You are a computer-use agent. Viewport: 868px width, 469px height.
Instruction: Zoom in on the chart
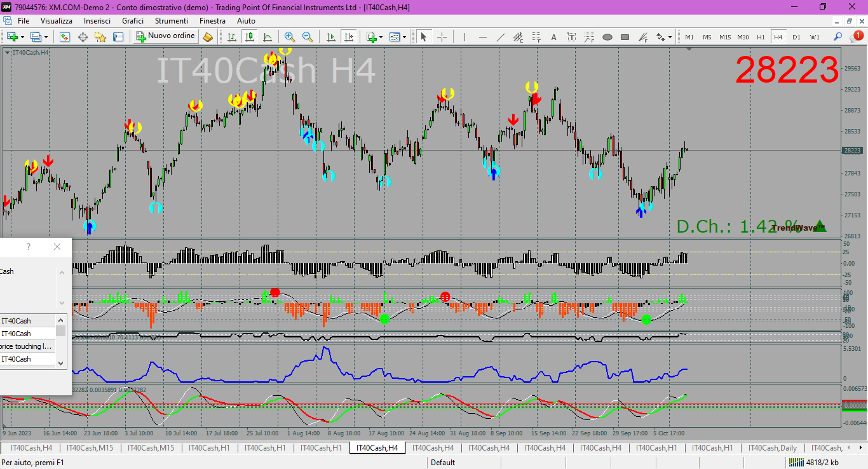pos(290,37)
